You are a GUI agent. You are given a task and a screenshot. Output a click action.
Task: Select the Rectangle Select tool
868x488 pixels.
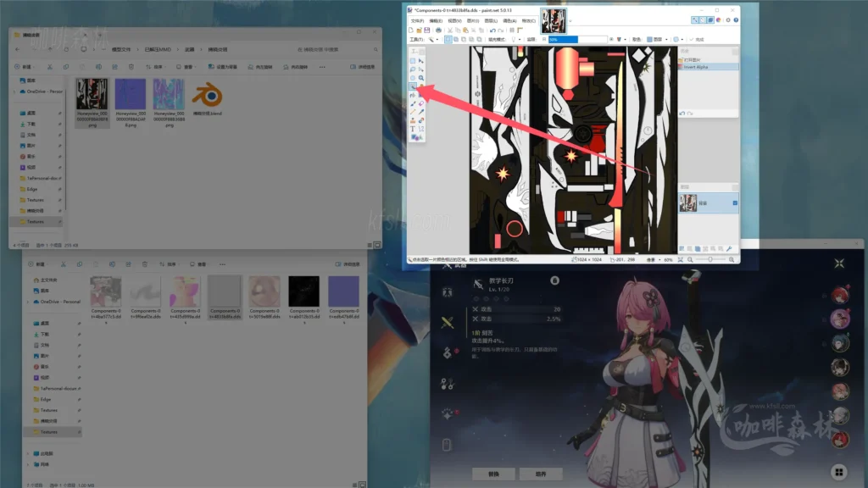(413, 60)
